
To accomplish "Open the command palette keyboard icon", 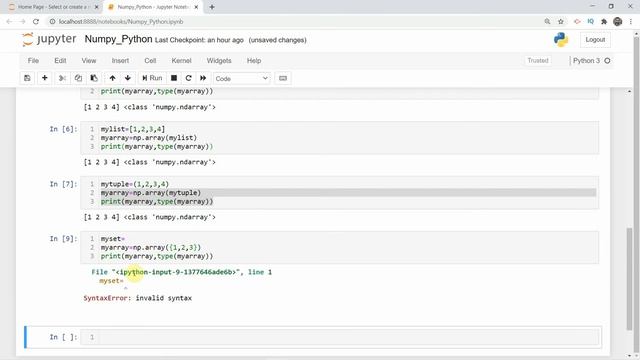I will tap(283, 78).
